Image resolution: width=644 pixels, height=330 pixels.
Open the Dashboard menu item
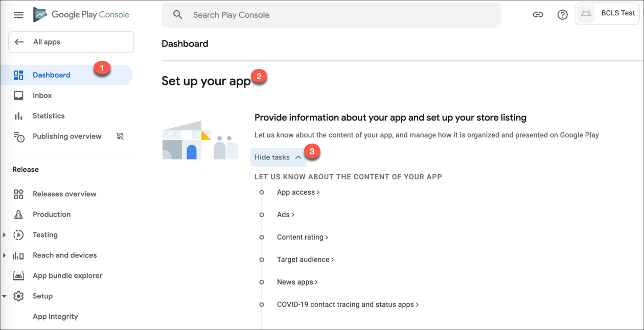pyautogui.click(x=66, y=75)
